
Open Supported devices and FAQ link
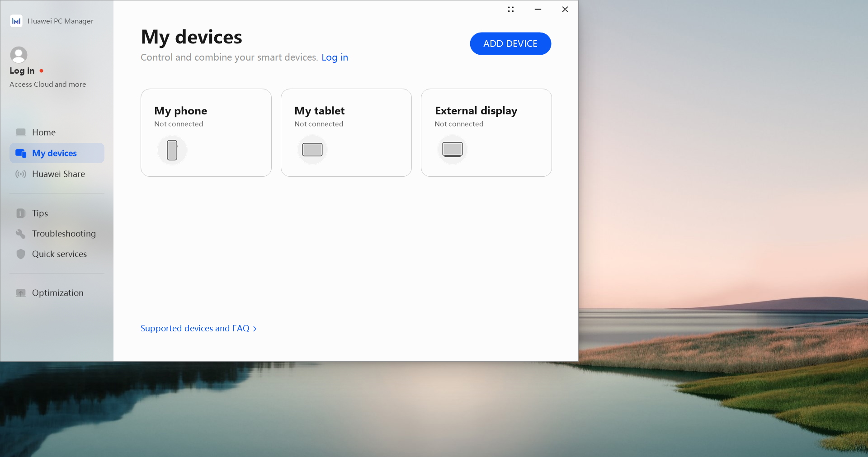(195, 329)
